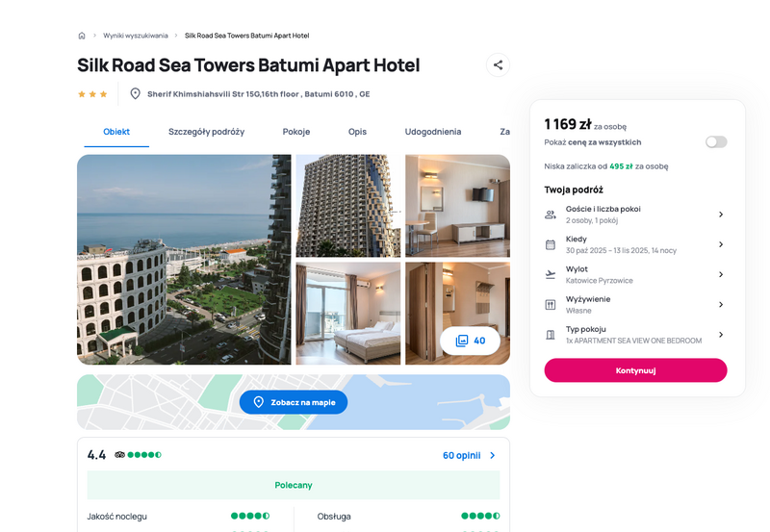Share this hotel via share icon
Image resolution: width=770 pixels, height=532 pixels.
click(498, 65)
